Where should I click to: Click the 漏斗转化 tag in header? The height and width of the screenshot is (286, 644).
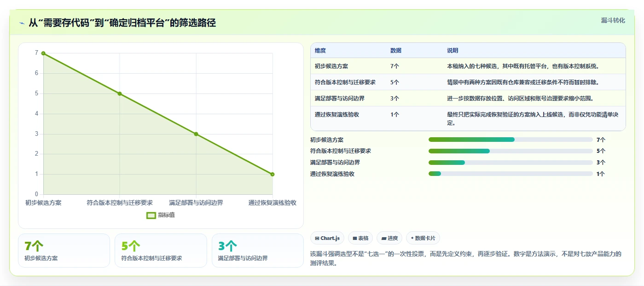pyautogui.click(x=613, y=21)
